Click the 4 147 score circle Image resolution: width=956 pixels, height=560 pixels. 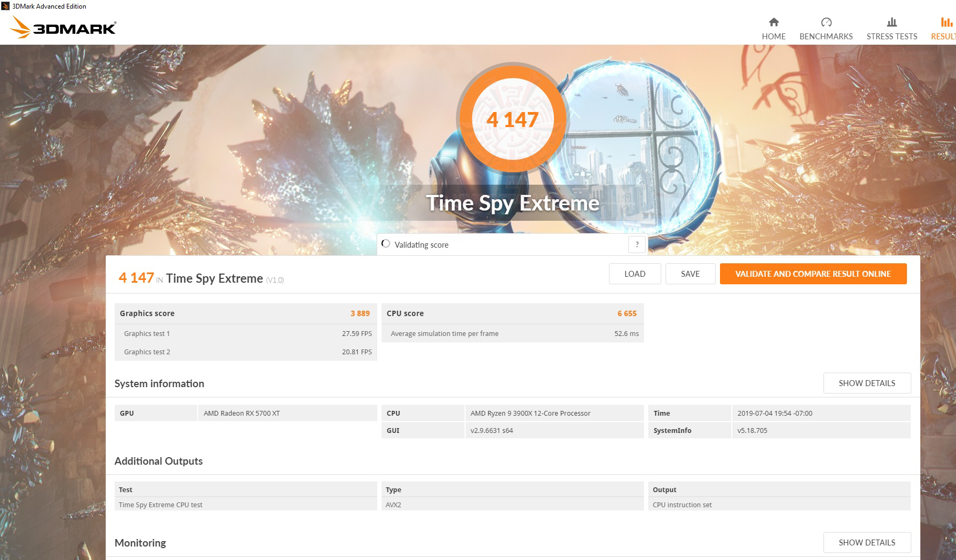(x=512, y=119)
